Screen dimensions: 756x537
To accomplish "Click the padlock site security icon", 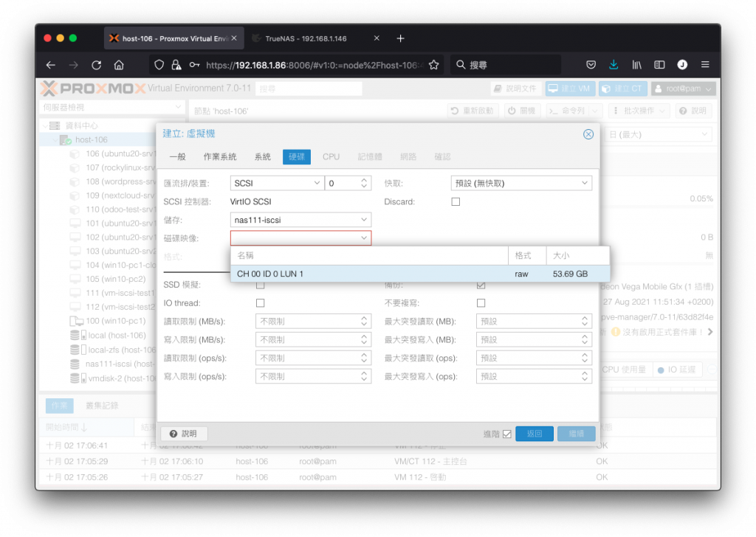I will (x=176, y=65).
